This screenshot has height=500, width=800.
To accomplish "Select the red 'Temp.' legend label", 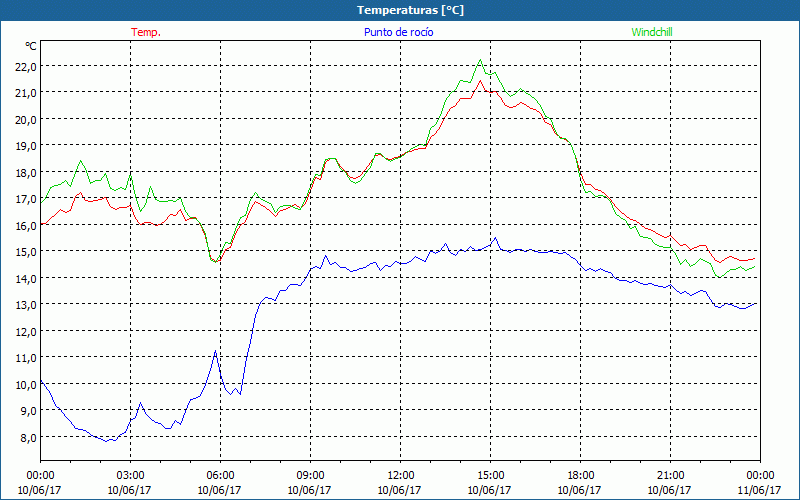I will pos(146,32).
